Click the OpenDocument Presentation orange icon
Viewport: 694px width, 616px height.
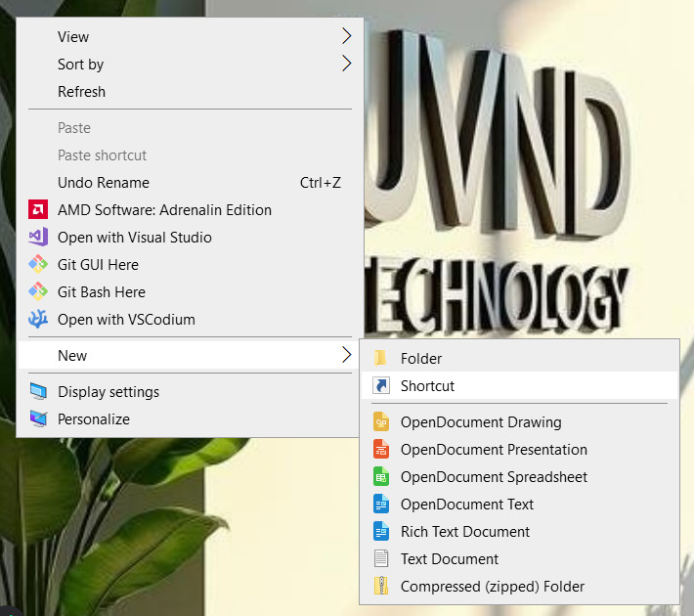coord(381,449)
